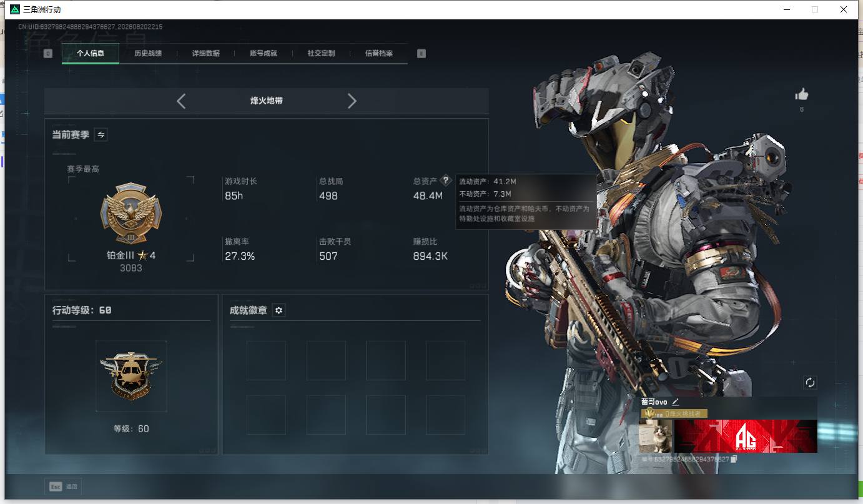Click the 烽火地带 mode title
863x504 pixels.
(267, 101)
